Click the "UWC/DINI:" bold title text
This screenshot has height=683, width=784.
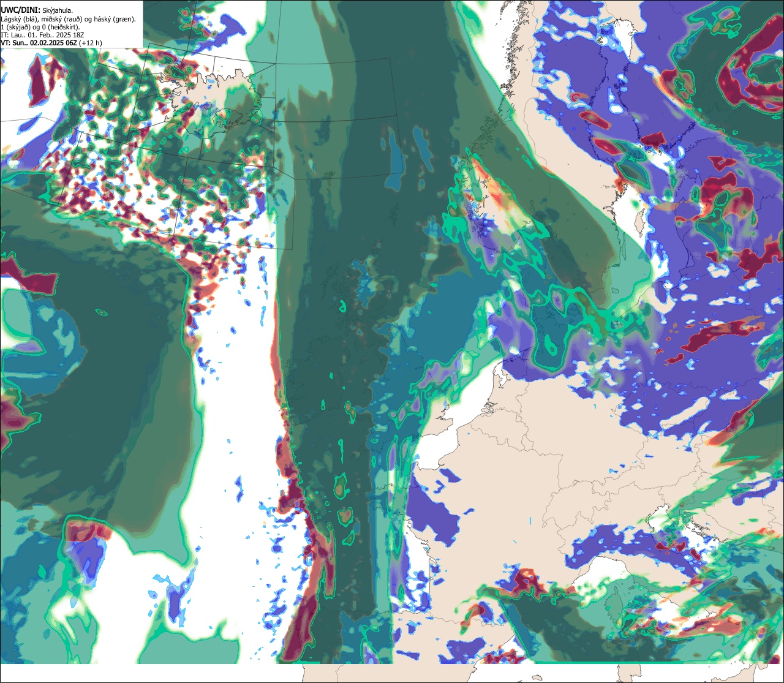[20, 10]
